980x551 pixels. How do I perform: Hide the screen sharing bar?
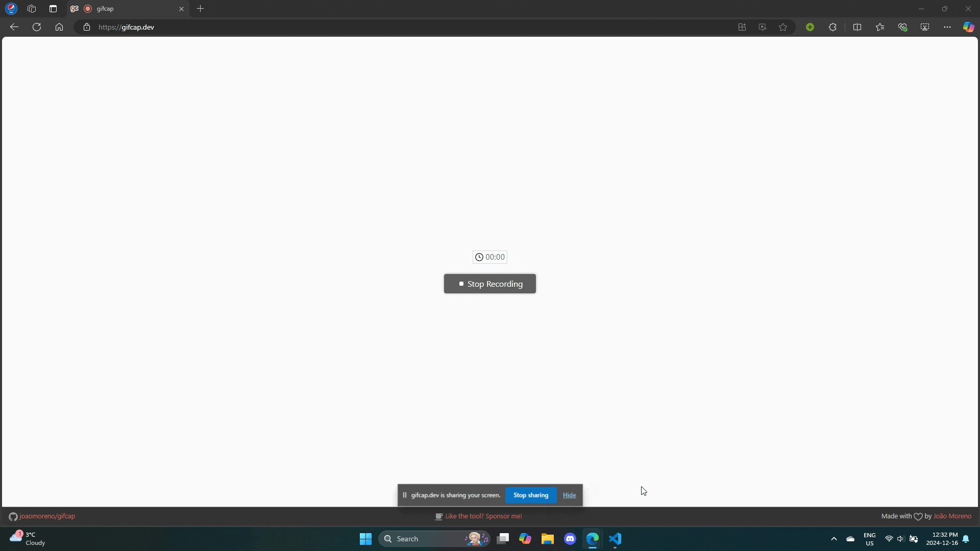tap(569, 495)
